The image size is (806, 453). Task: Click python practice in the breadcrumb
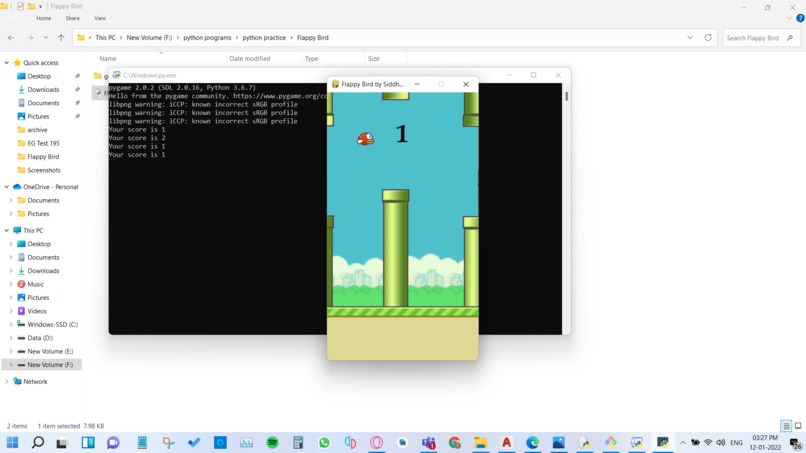[264, 38]
